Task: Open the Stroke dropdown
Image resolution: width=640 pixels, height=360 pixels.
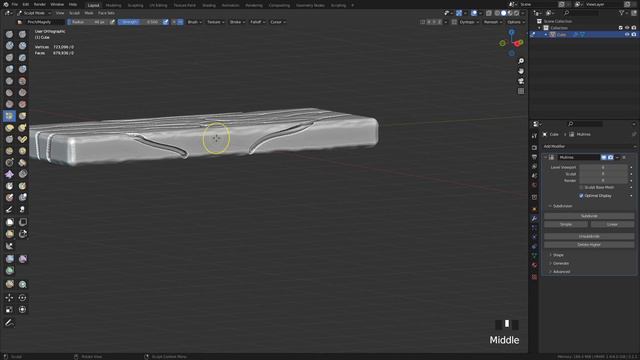Action: tap(237, 22)
